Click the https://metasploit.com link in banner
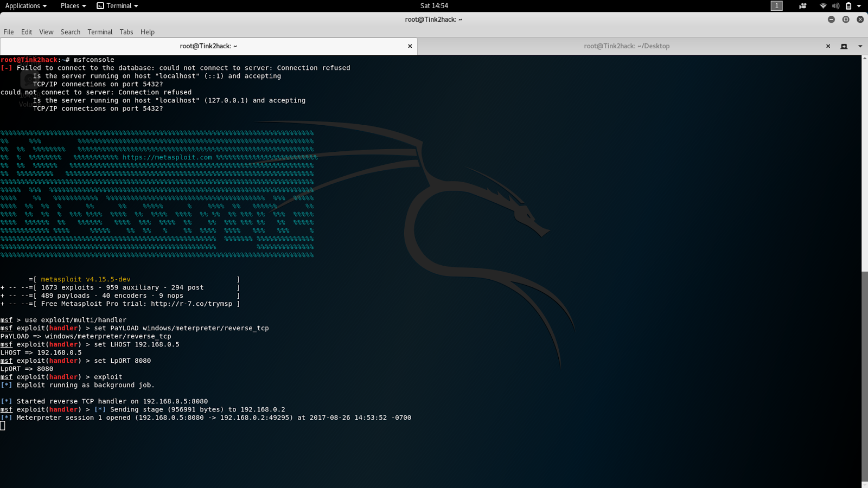Viewport: 868px width, 488px height. (167, 157)
